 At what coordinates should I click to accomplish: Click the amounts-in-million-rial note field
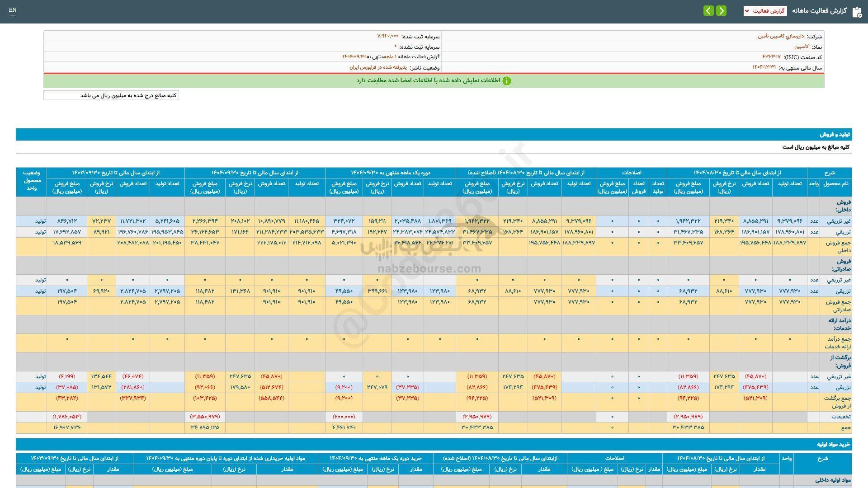[111, 95]
